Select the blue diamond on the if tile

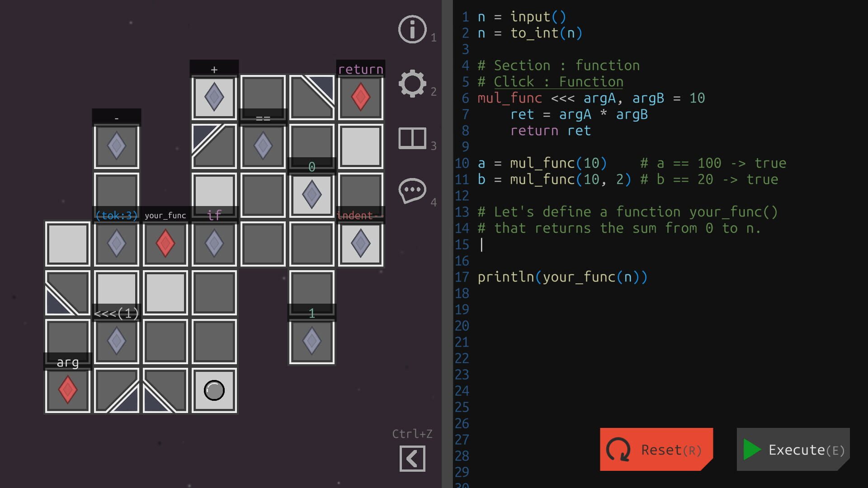213,243
